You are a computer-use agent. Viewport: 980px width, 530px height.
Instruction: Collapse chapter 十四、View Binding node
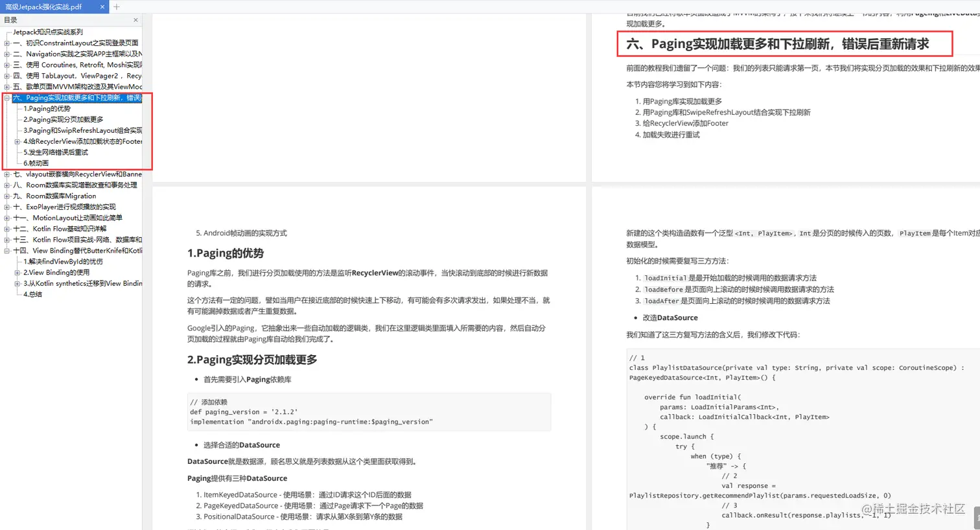tap(7, 251)
